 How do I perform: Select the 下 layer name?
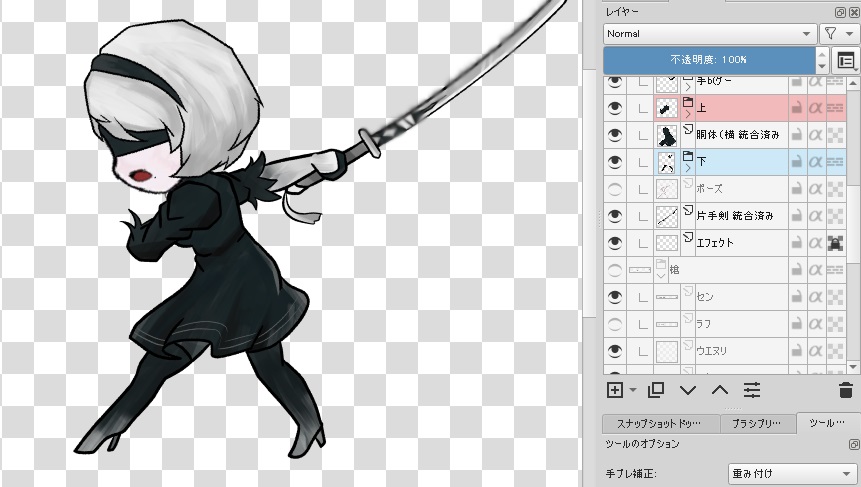pos(701,161)
